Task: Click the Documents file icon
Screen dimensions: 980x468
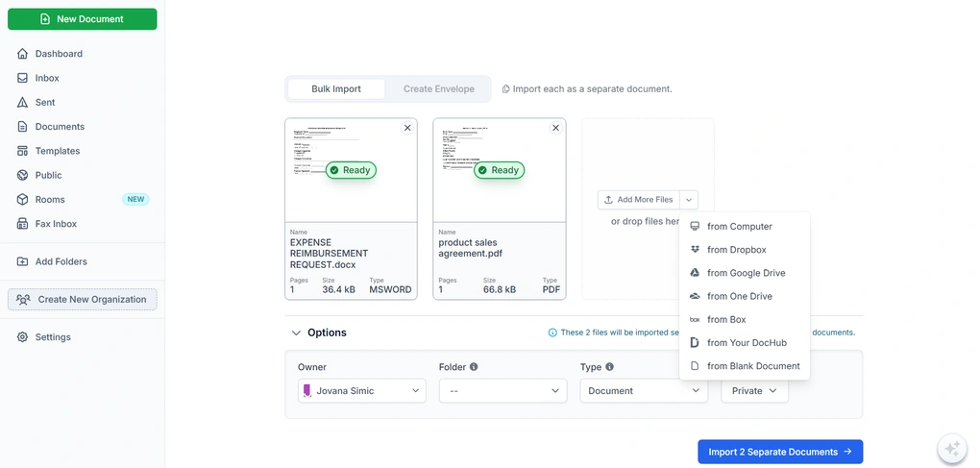Action: pyautogui.click(x=22, y=127)
